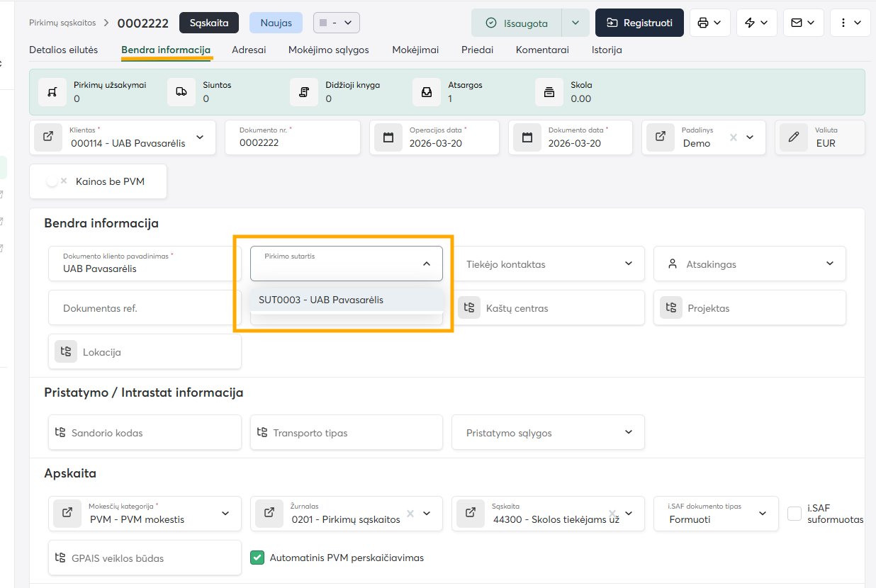Click the Pirkimų užsakymai cart icon
This screenshot has width=876, height=588.
tap(52, 92)
